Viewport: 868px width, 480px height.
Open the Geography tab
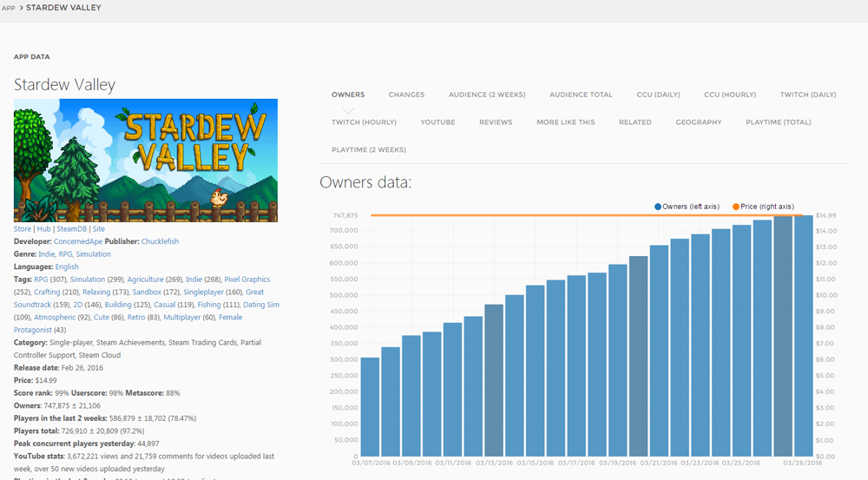click(x=699, y=122)
